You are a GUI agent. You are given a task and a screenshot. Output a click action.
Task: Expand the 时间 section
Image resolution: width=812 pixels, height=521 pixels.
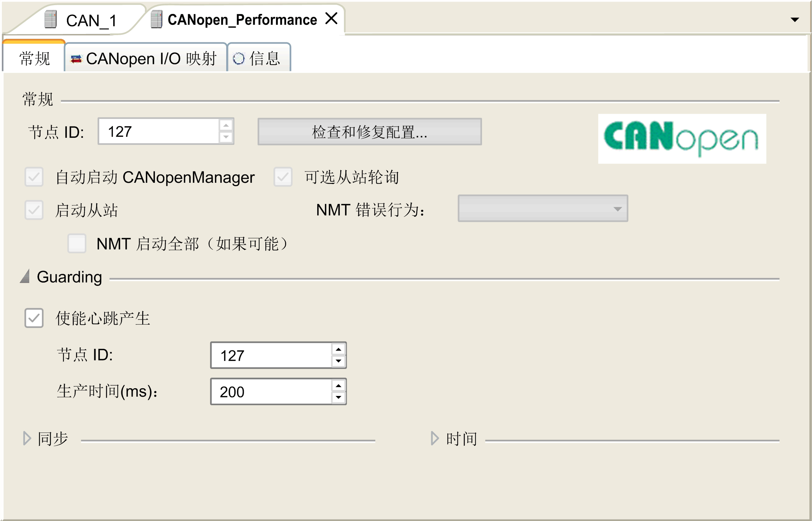[435, 438]
